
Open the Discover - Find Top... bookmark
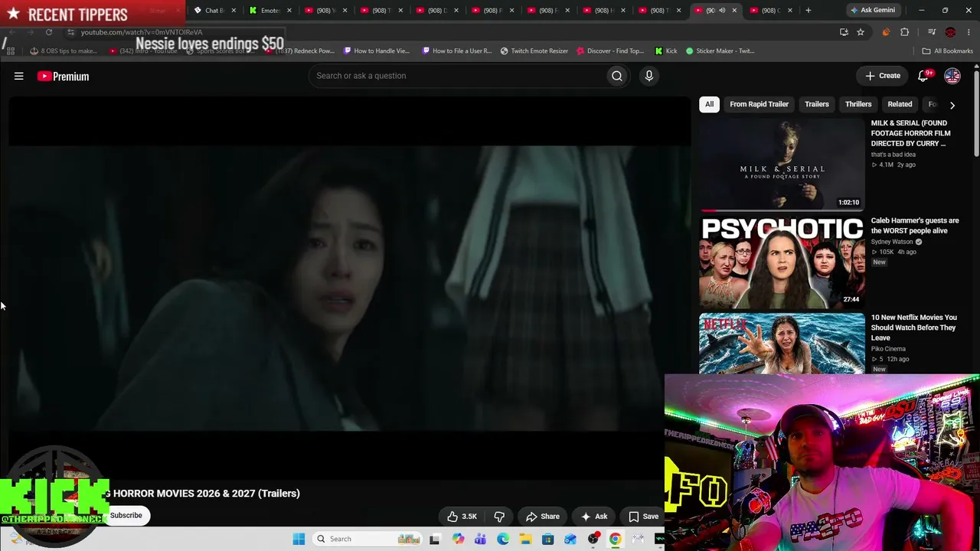[609, 51]
